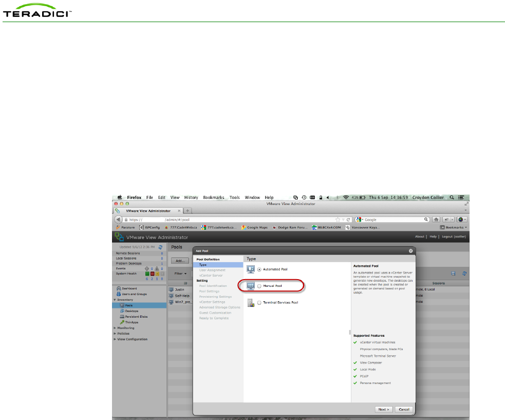Click the Apple menu icon
The image size is (505, 420).
click(120, 197)
